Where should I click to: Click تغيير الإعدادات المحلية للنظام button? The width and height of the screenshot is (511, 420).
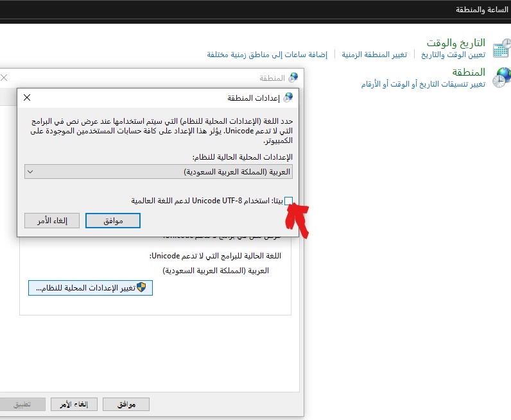point(91,288)
